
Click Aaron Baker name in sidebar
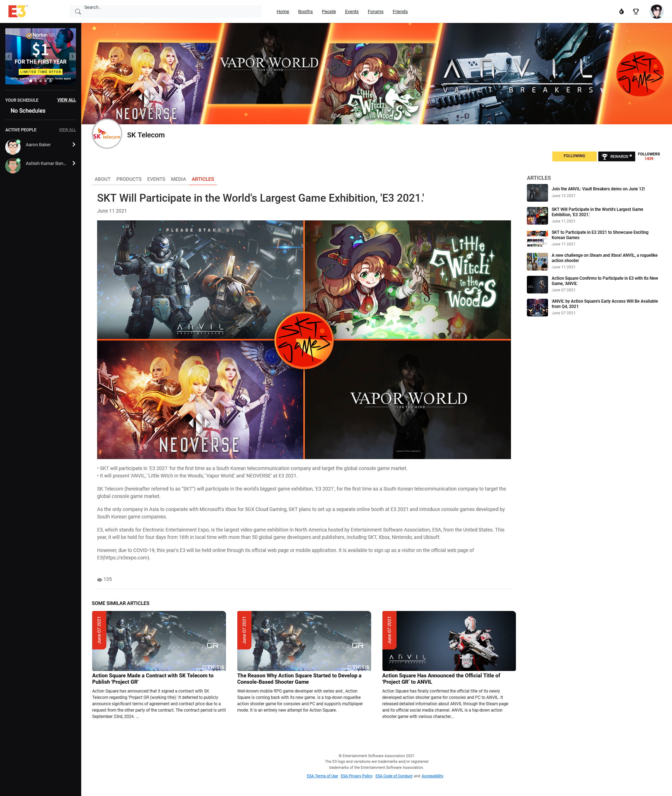(38, 144)
